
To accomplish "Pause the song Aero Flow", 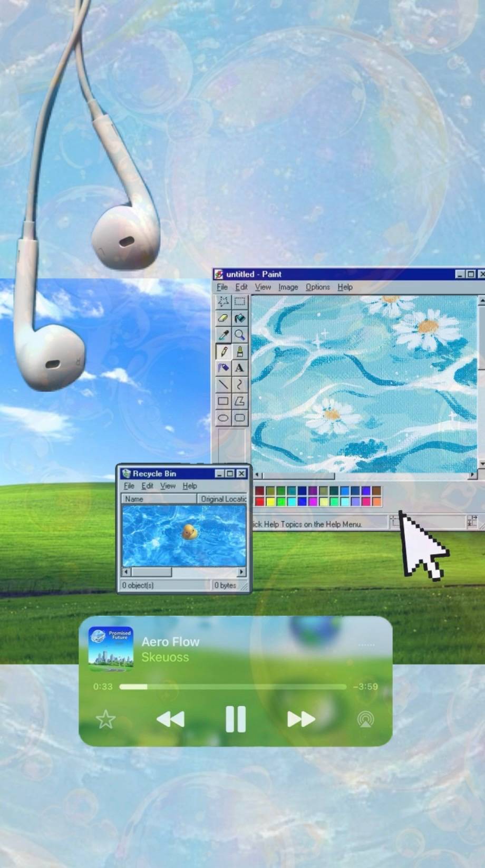I will click(x=236, y=719).
